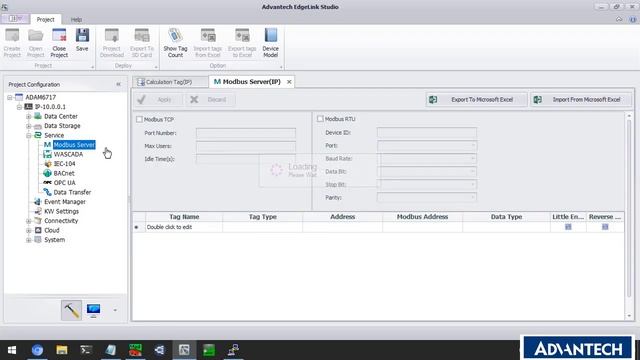Click the Open Project folder icon

pos(36,43)
